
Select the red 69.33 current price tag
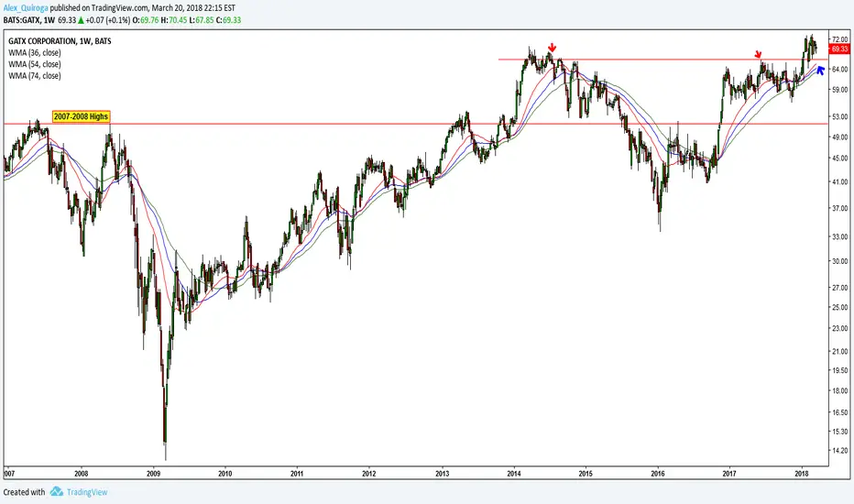(839, 49)
